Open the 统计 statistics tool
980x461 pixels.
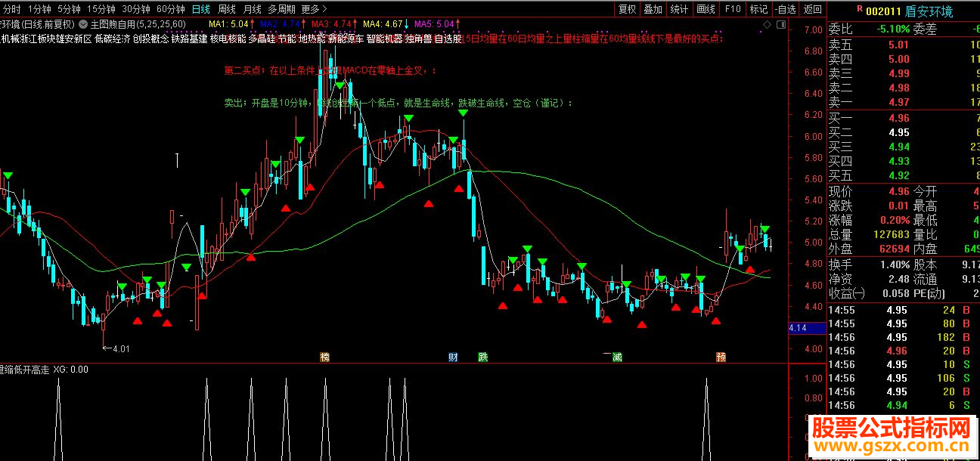(679, 9)
